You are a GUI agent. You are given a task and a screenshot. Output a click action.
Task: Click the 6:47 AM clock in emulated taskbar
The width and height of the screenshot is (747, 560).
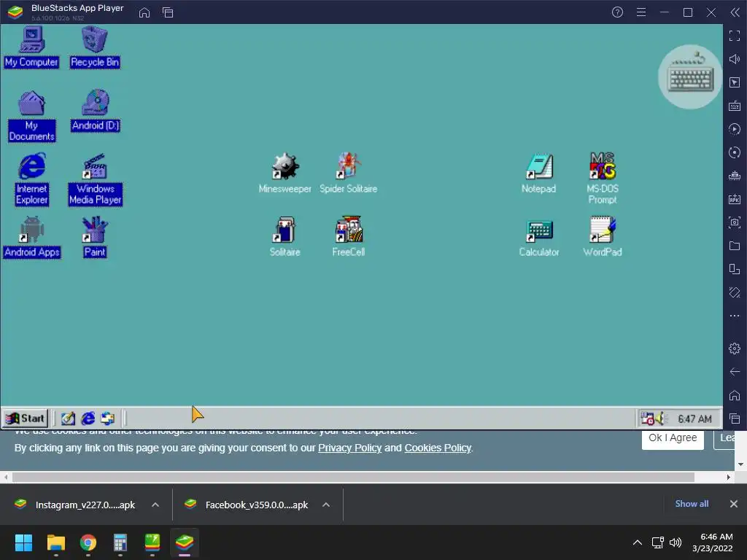pos(694,419)
